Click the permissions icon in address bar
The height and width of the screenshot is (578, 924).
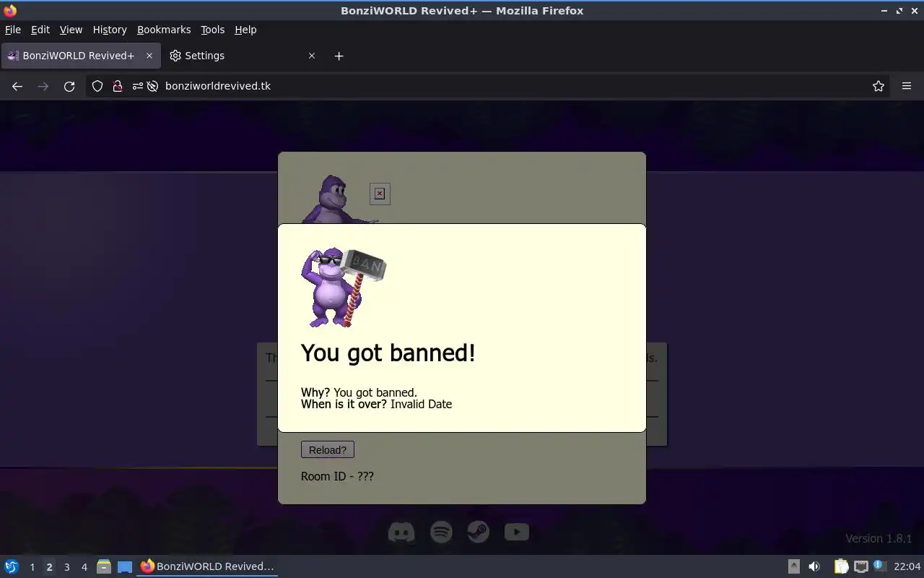click(138, 86)
